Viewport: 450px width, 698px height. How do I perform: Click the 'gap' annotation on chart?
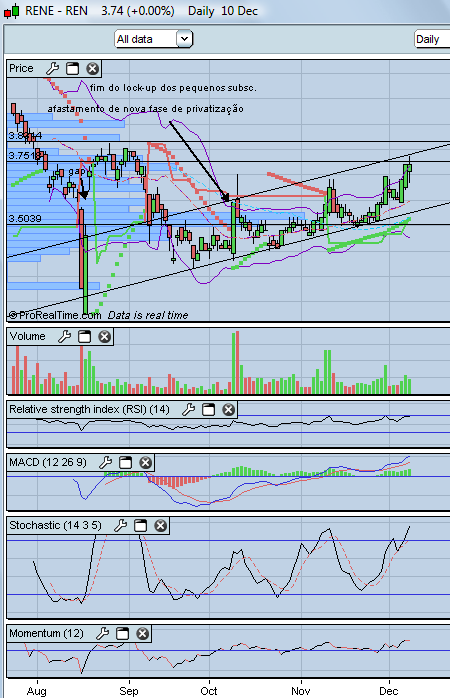click(76, 171)
